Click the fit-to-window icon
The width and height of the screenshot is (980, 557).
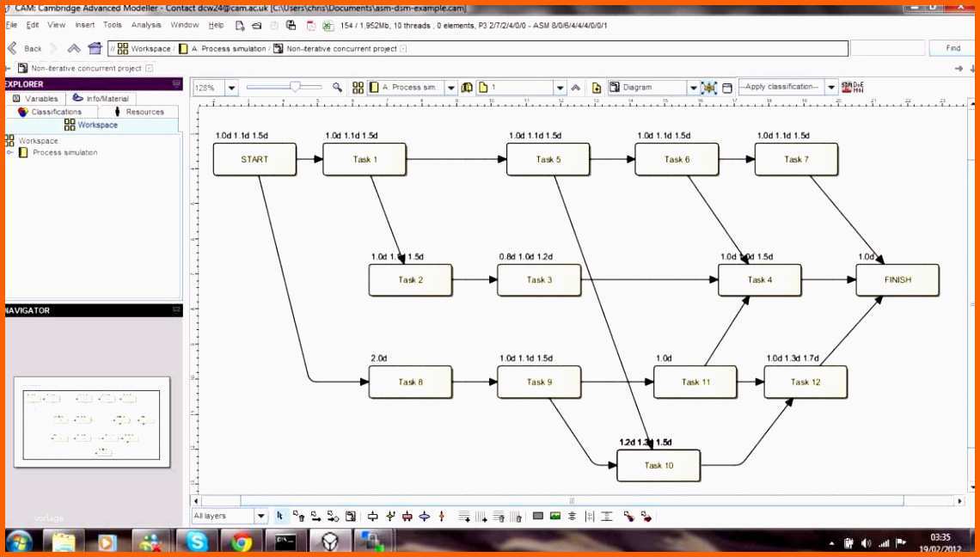point(708,88)
